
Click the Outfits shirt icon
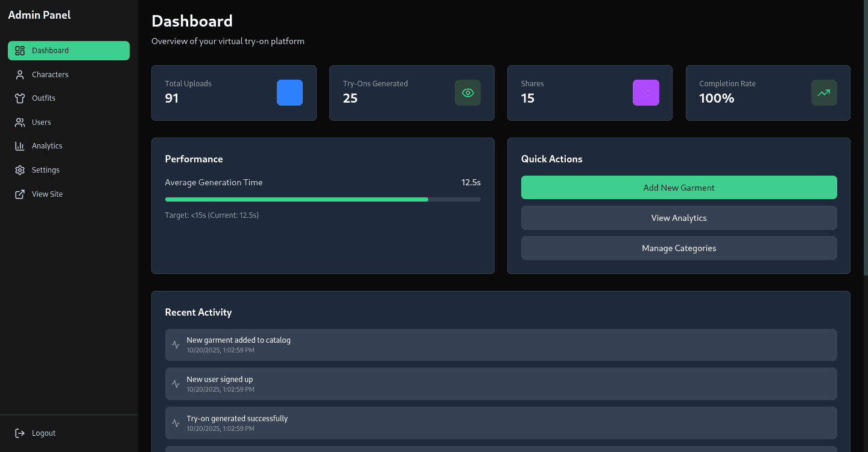(x=20, y=98)
